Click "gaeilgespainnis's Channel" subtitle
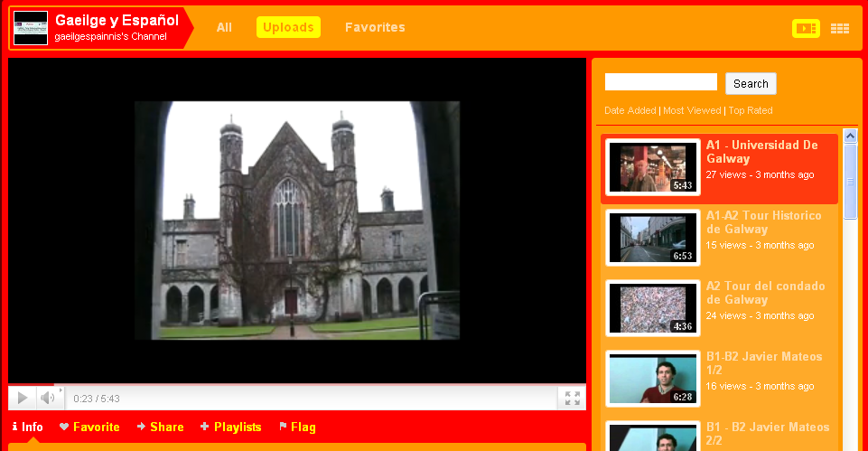Image resolution: width=868 pixels, height=451 pixels. 111,36
